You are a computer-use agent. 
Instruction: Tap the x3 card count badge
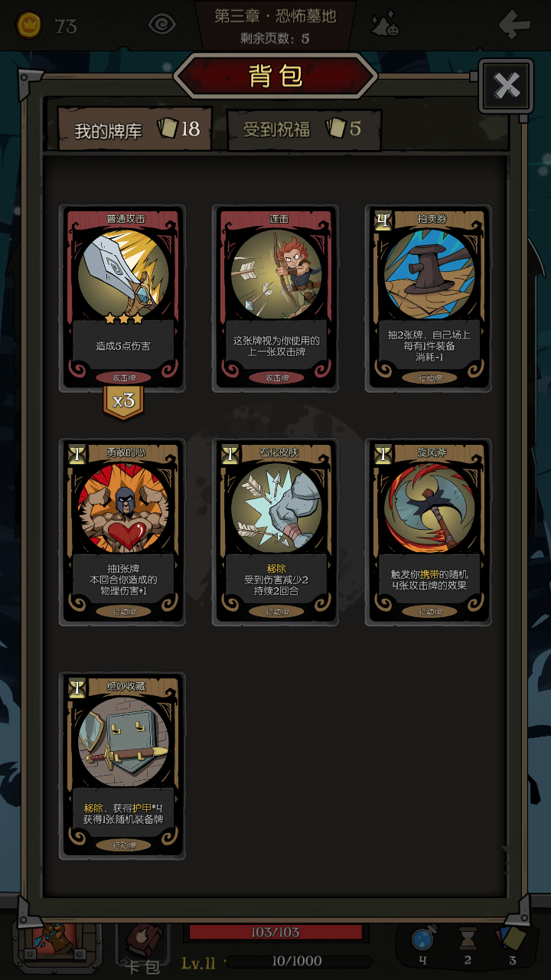click(x=123, y=401)
